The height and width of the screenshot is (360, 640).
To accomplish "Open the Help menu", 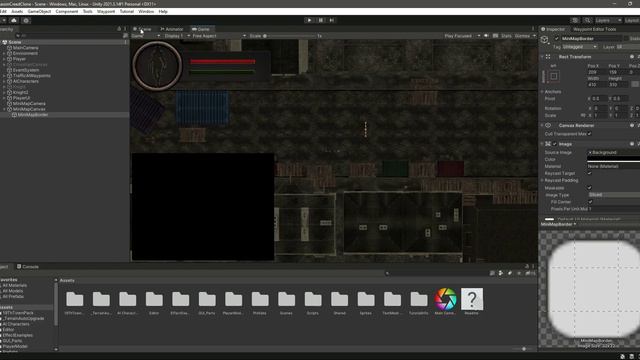I will pos(163,11).
